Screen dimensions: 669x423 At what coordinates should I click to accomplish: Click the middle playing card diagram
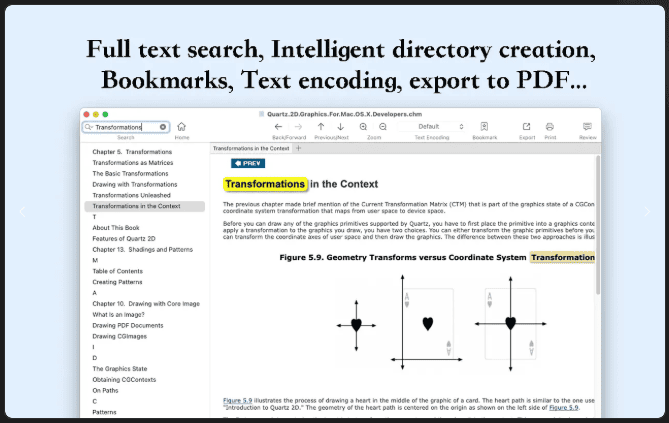(x=427, y=324)
